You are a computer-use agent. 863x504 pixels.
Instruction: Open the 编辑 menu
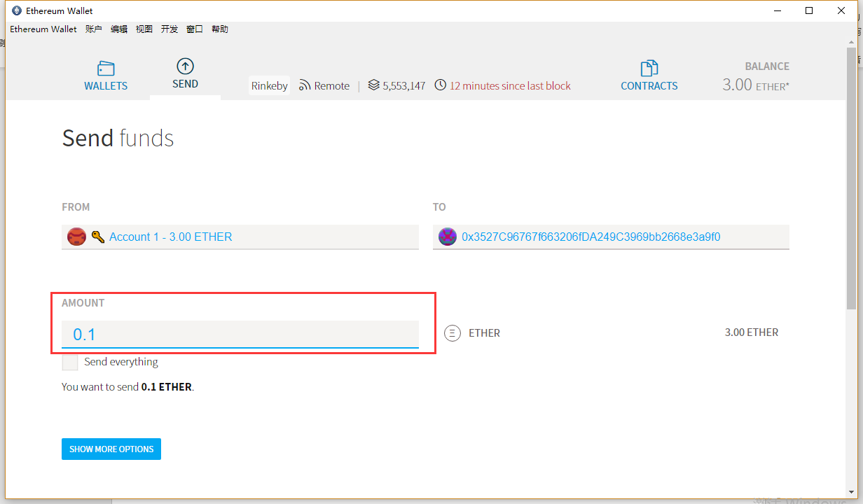point(119,29)
